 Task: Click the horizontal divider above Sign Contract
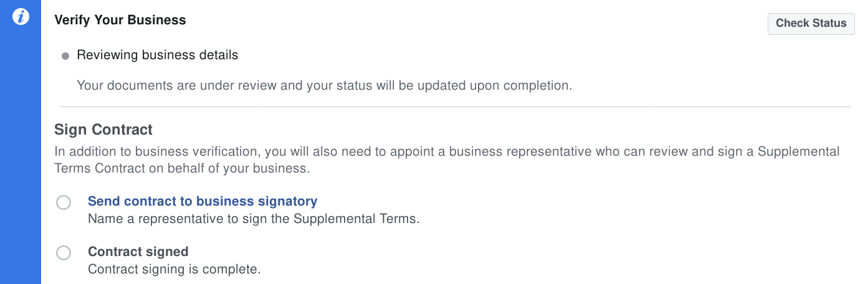click(455, 107)
